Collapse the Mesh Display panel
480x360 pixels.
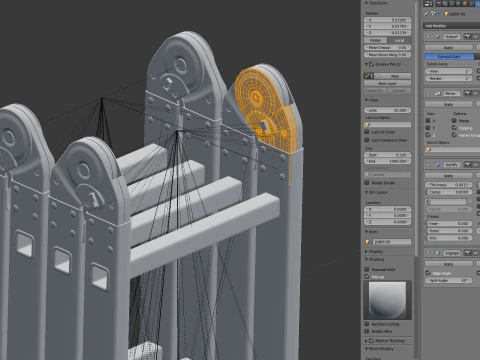(366, 349)
